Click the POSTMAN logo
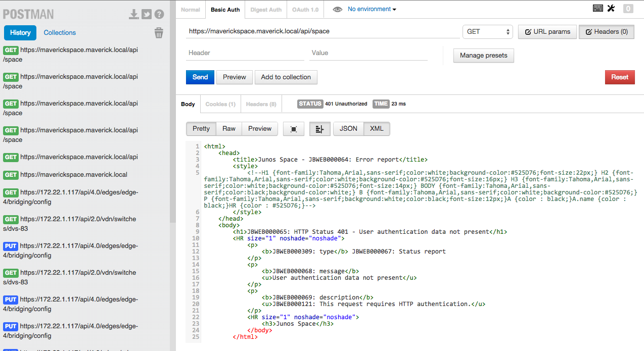 [28, 14]
